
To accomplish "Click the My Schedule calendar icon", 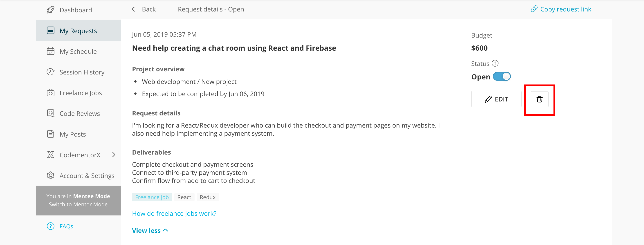I will 51,51.
